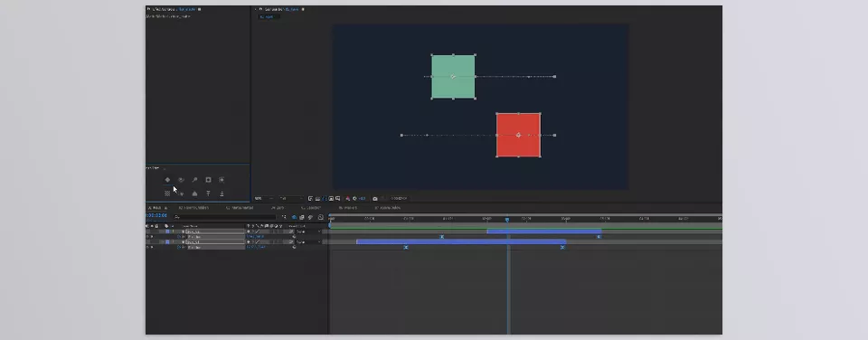Click the compose mini-flowchart icon beside timeline search
Viewport: 868px width, 340px height.
click(284, 217)
